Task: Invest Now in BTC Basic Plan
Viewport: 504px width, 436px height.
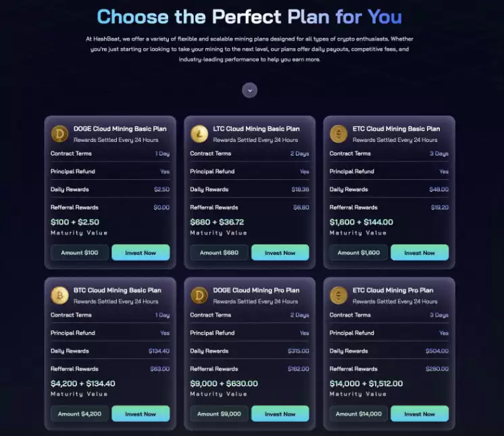Action: coord(141,414)
